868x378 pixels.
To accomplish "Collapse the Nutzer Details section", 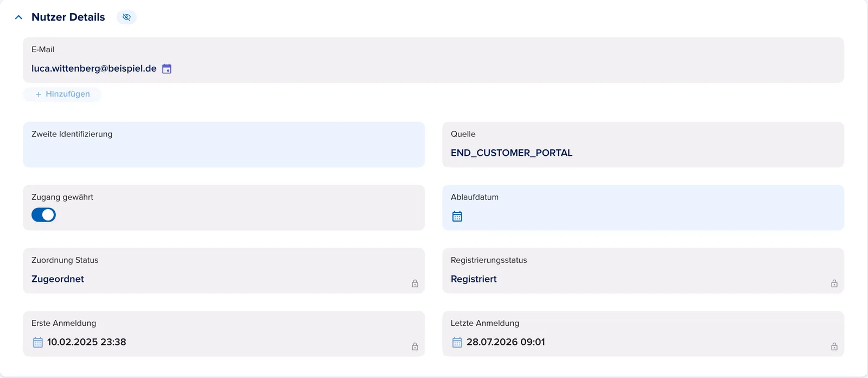I will point(18,17).
